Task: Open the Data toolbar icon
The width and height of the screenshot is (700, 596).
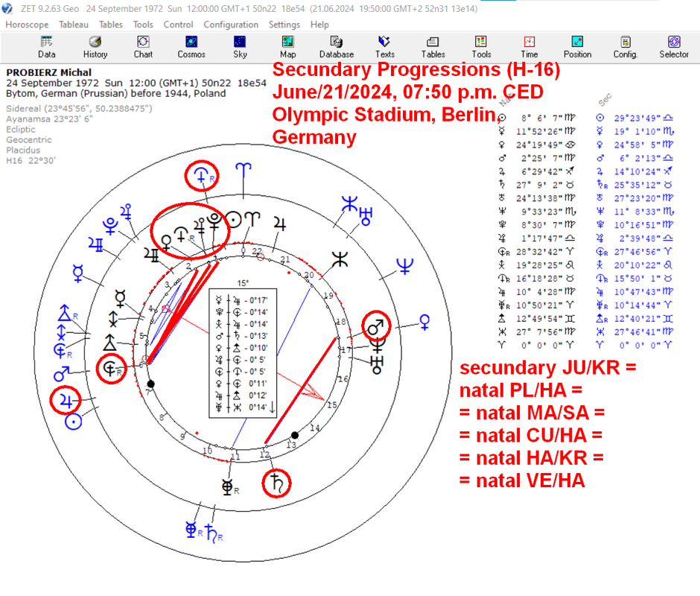Action: click(x=46, y=48)
